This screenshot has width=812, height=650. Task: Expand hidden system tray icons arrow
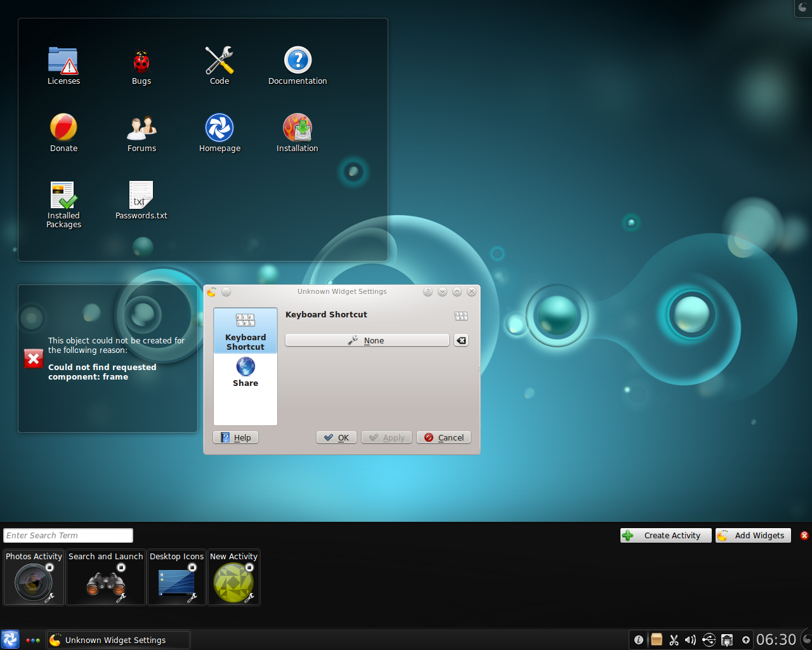(x=746, y=640)
